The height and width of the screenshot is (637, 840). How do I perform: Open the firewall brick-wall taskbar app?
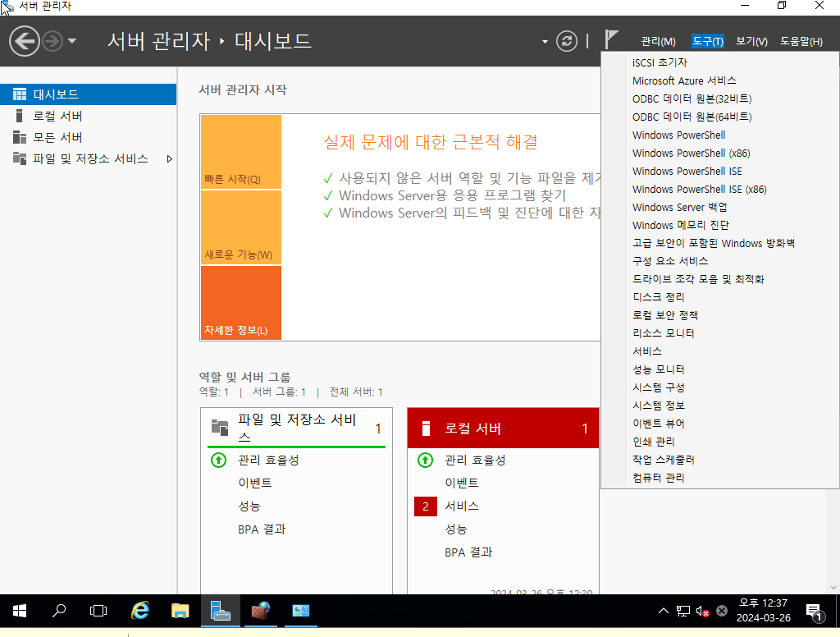coord(261,611)
